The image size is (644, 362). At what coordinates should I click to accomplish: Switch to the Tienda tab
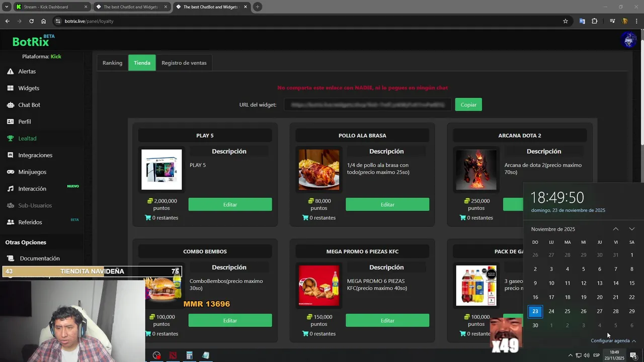142,63
